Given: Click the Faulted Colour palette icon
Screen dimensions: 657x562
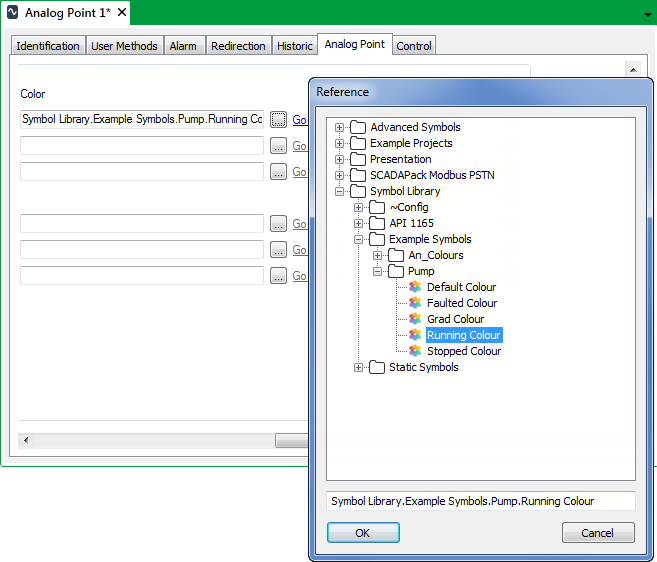Looking at the screenshot, I should click(x=415, y=303).
